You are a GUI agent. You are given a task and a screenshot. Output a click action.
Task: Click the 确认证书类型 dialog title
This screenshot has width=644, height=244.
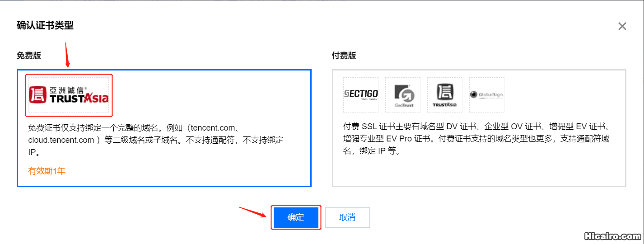pyautogui.click(x=45, y=25)
